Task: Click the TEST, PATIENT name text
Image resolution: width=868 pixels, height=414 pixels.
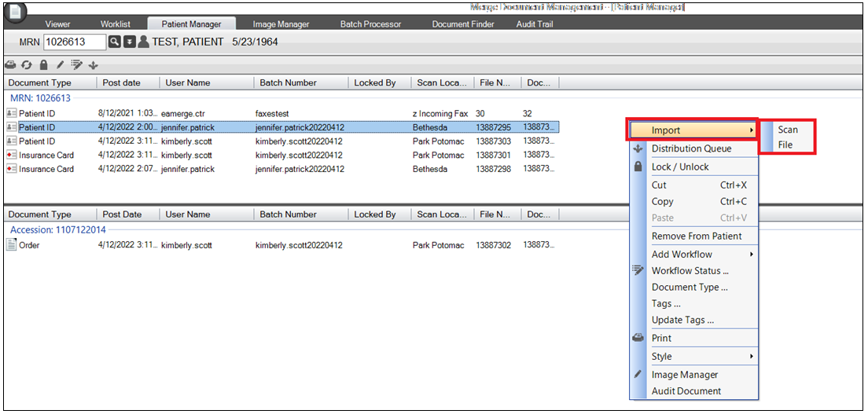Action: [188, 42]
